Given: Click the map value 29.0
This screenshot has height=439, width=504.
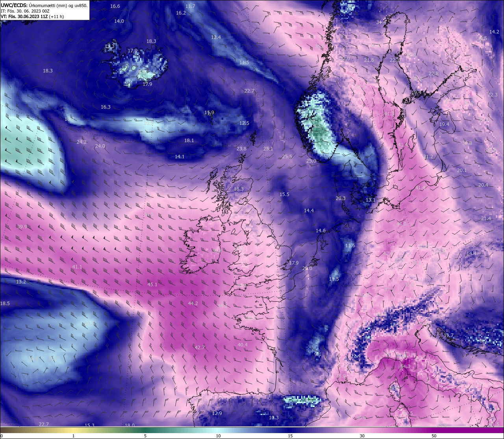Looking at the screenshot, I should click(x=307, y=268).
